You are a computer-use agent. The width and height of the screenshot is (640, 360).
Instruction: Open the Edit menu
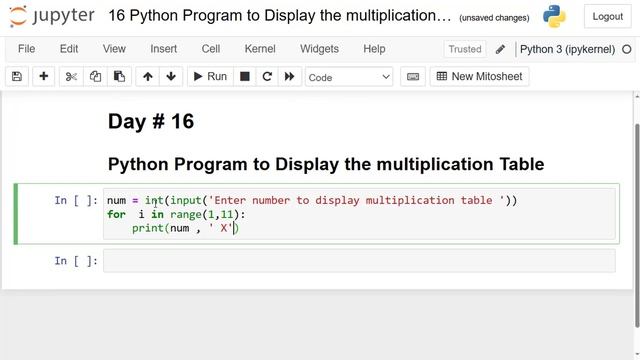[69, 49]
